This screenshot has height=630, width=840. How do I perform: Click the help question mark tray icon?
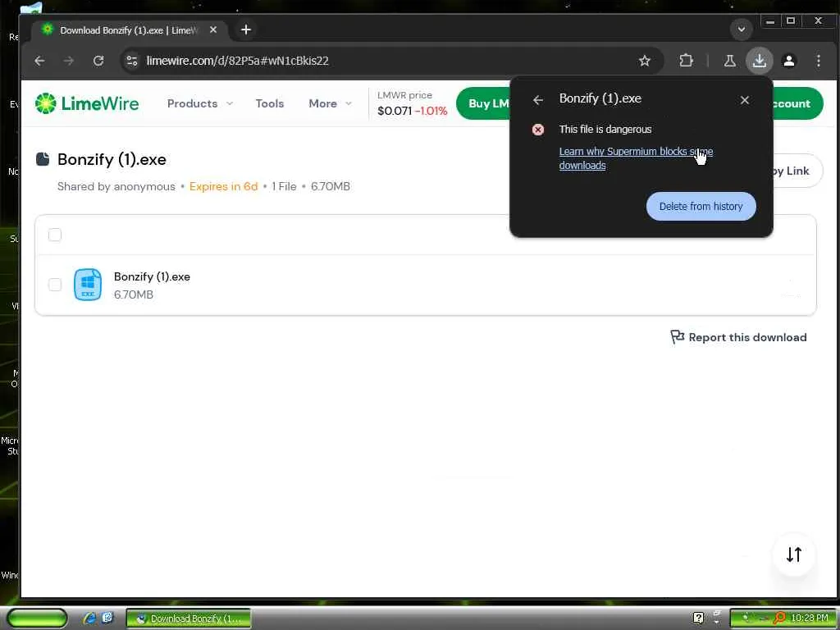click(698, 619)
